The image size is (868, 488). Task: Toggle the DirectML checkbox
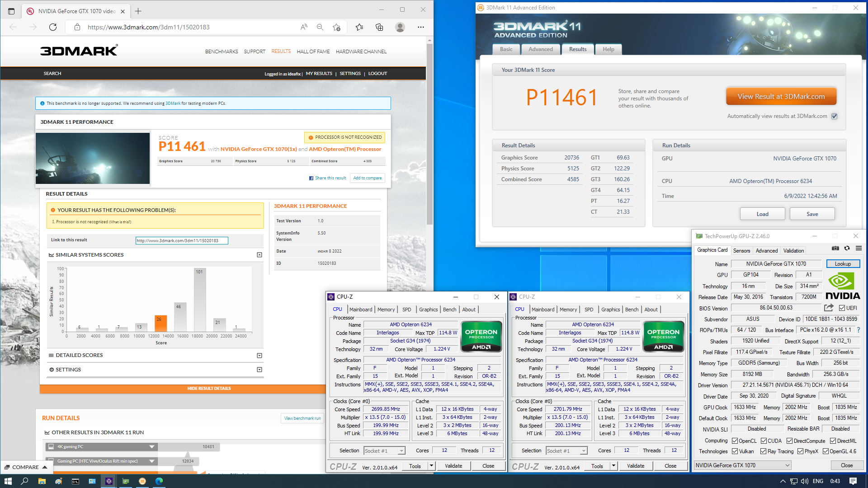[833, 441]
